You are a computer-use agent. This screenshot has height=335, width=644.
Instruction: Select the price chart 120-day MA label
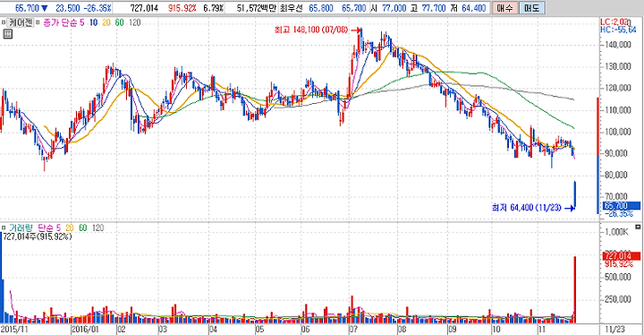(135, 22)
